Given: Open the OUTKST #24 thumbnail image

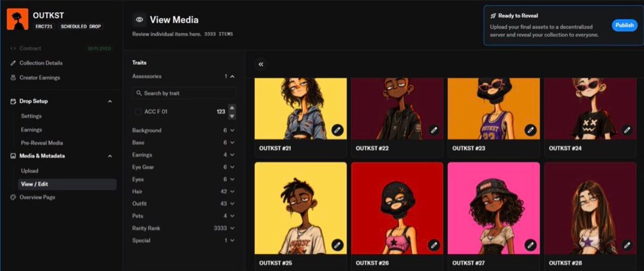Looking at the screenshot, I should tap(590, 109).
